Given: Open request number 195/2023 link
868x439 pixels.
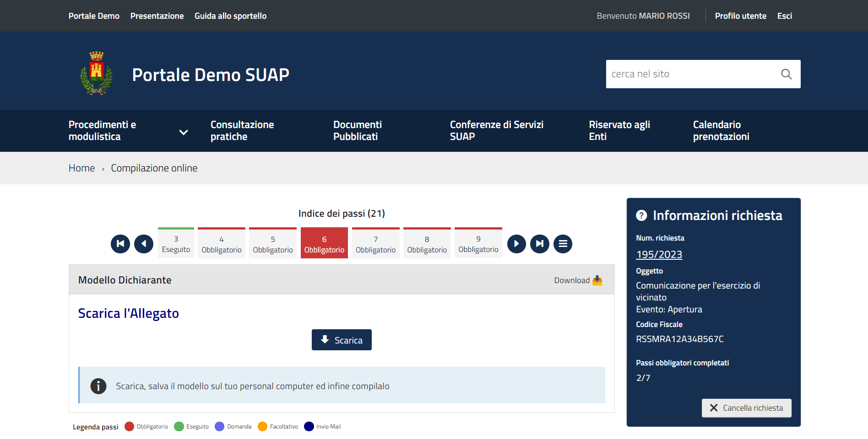Looking at the screenshot, I should click(x=659, y=255).
